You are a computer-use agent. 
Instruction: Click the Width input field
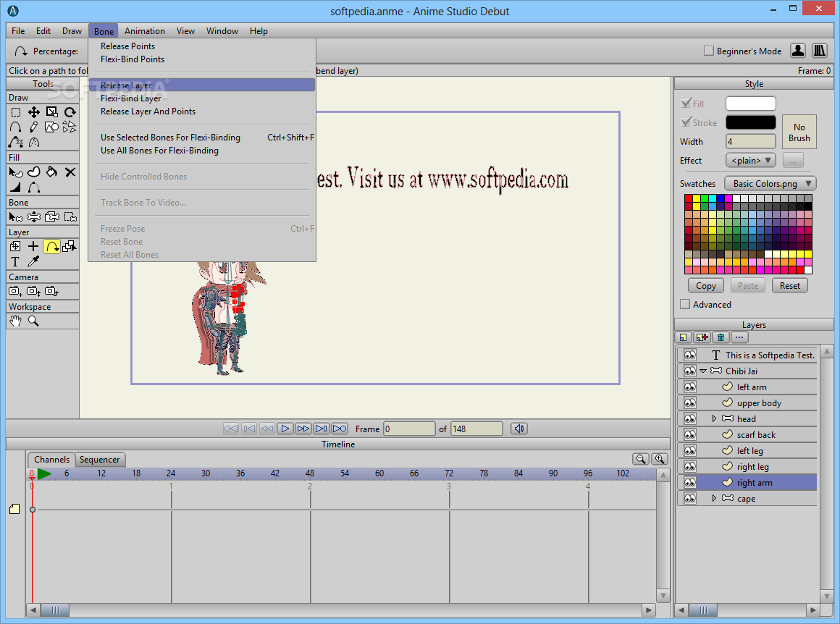[750, 141]
